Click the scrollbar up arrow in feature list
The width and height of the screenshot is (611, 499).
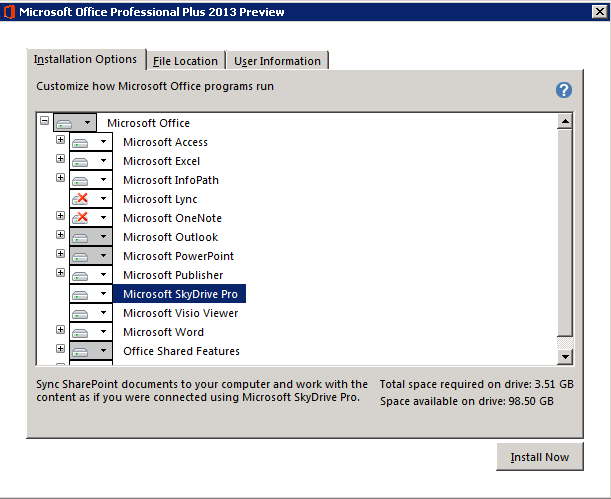tap(565, 122)
